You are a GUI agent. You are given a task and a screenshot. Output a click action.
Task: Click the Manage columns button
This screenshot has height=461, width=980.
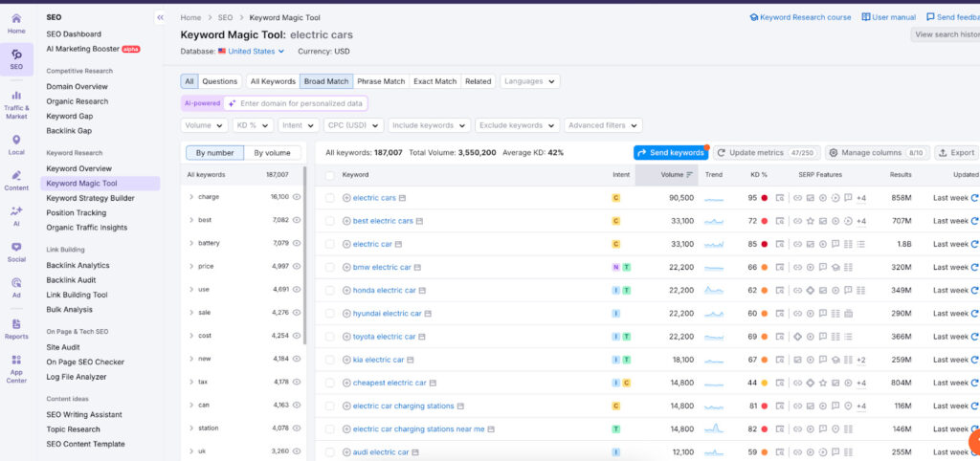pyautogui.click(x=878, y=153)
